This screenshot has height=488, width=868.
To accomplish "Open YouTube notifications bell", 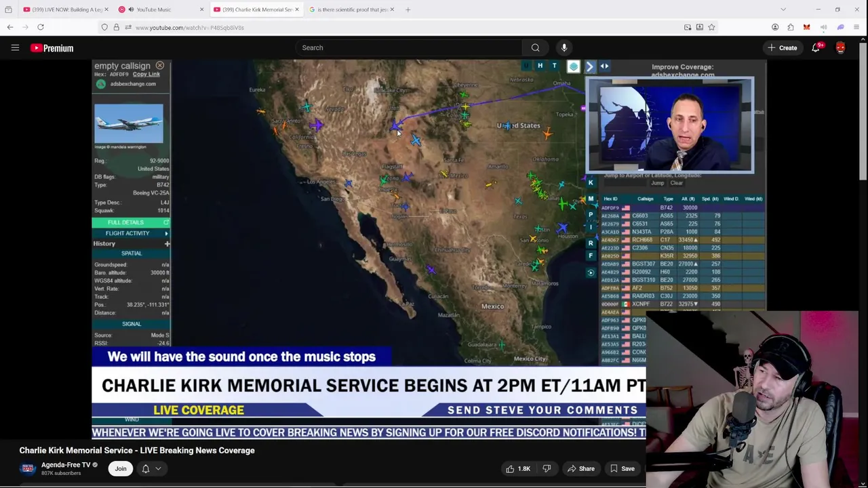I will (x=816, y=47).
